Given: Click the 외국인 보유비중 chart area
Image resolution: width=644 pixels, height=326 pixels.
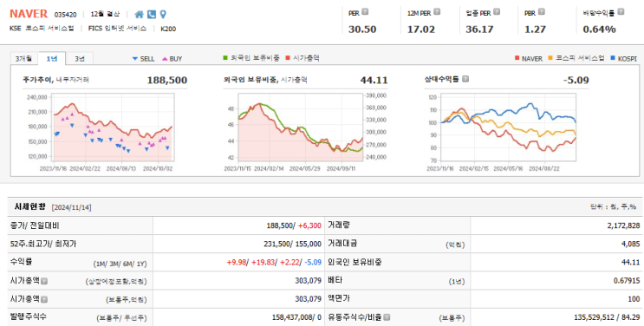Looking at the screenshot, I should 300,127.
